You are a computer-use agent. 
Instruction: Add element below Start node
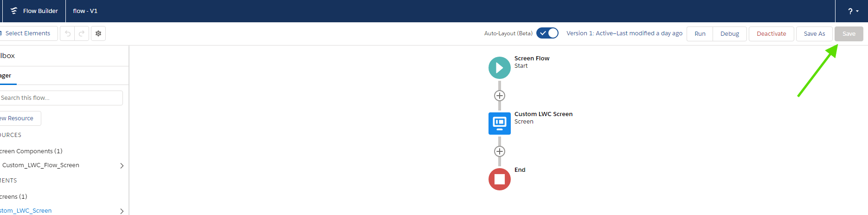(499, 96)
